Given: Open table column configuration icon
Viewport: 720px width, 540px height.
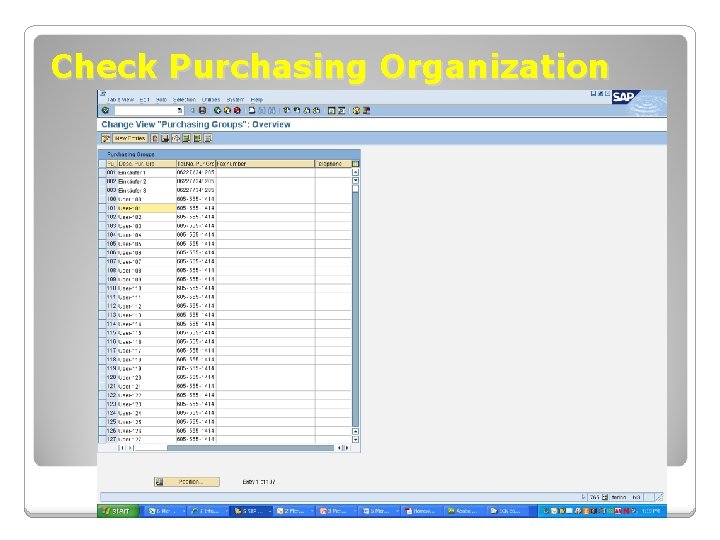Looking at the screenshot, I should click(x=355, y=163).
